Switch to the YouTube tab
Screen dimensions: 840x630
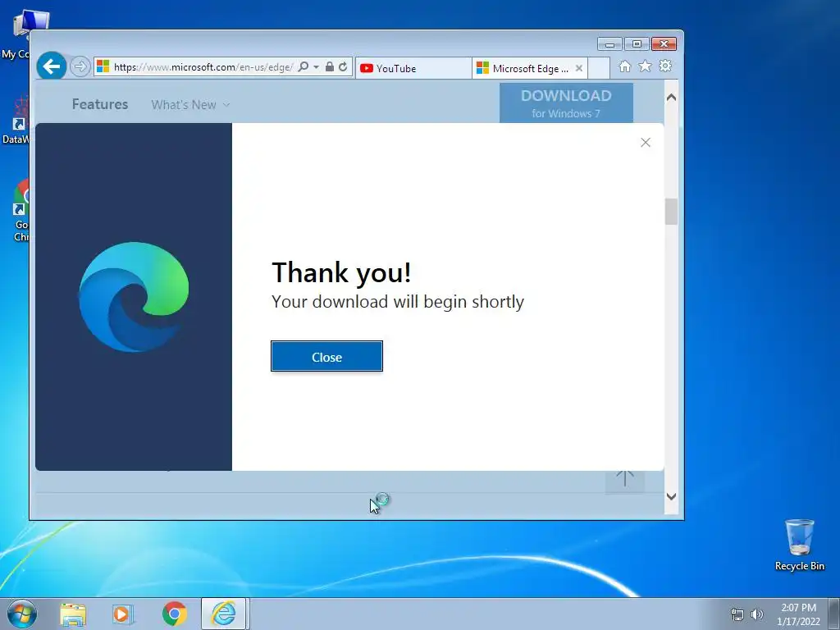413,68
